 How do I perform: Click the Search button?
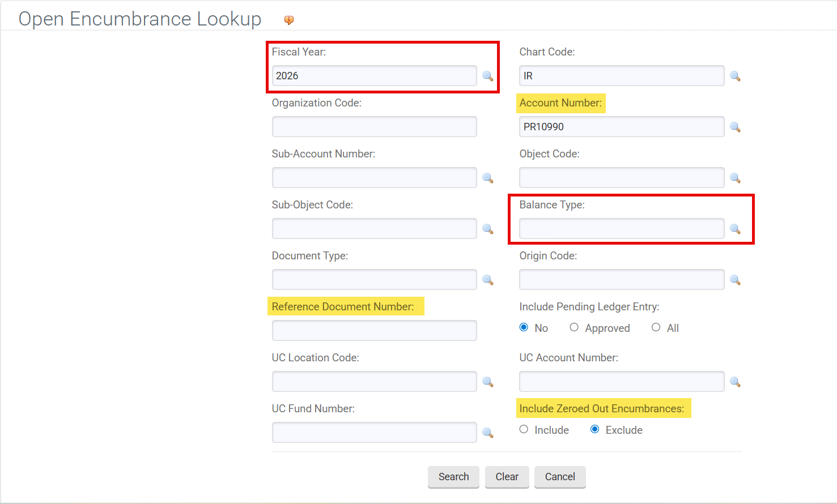[x=453, y=477]
